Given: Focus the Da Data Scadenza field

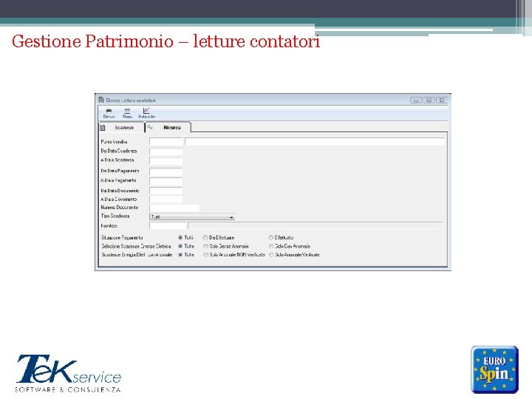Looking at the screenshot, I should 166,151.
